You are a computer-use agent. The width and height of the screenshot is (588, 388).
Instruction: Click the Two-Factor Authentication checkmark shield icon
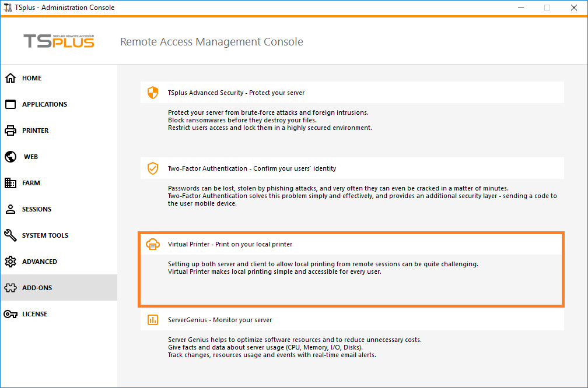coord(152,168)
